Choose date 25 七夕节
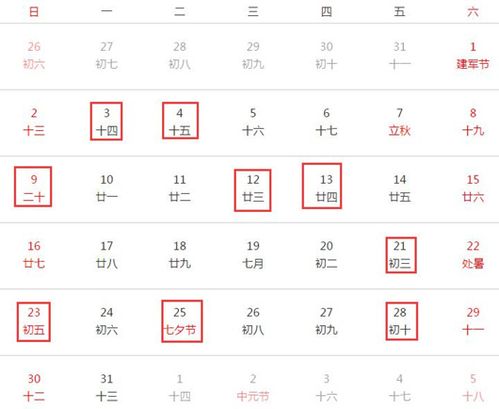The image size is (499, 409). coord(182,321)
